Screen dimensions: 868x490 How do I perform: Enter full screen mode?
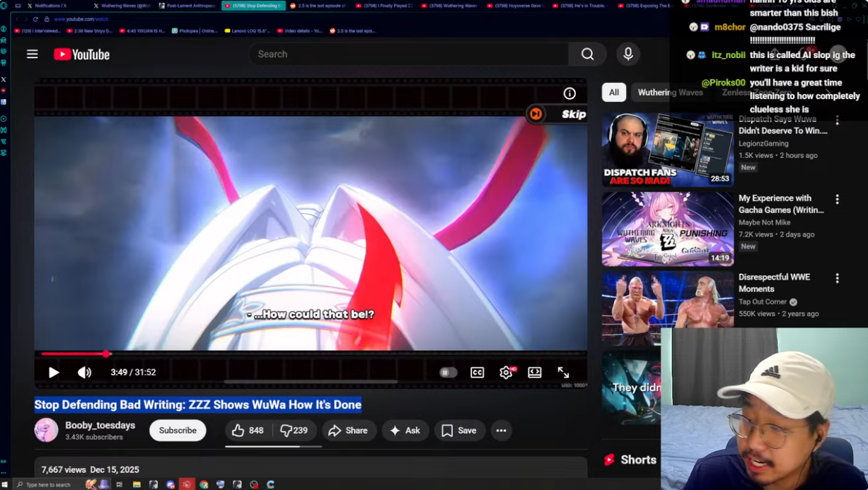point(563,372)
